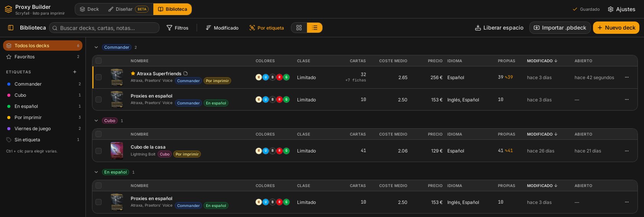The width and height of the screenshot is (644, 217).
Task: Check select-all box in the En español table header
Action: 99,186
